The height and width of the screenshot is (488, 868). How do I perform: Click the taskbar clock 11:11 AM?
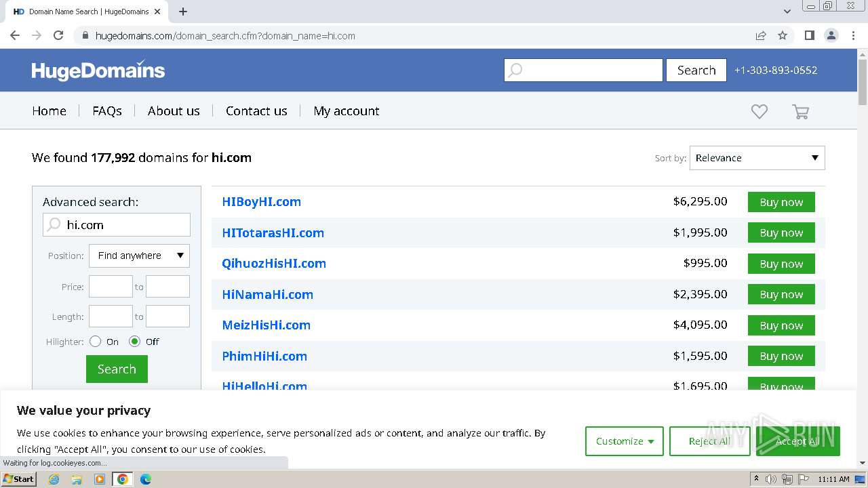coord(833,479)
